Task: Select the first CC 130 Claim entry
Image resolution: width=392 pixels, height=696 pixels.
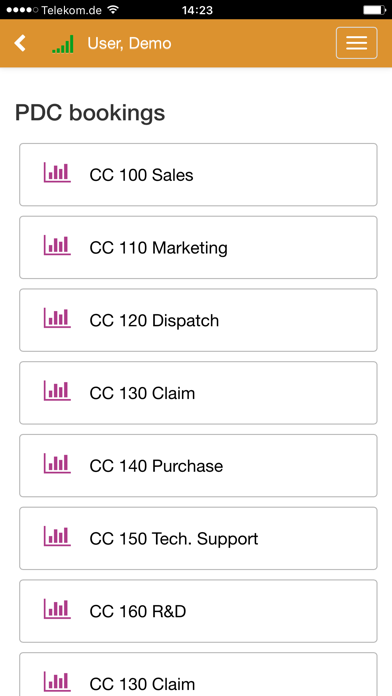Action: (198, 393)
